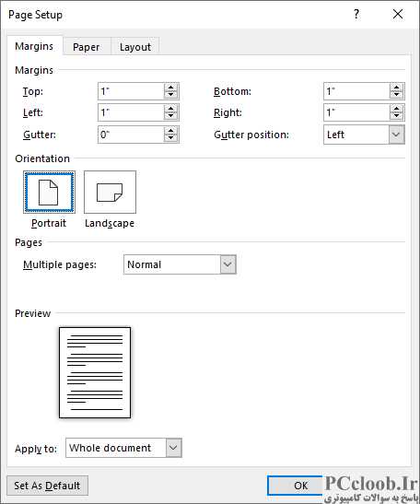
Task: Select the Portrait orientation icon
Action: (x=49, y=192)
